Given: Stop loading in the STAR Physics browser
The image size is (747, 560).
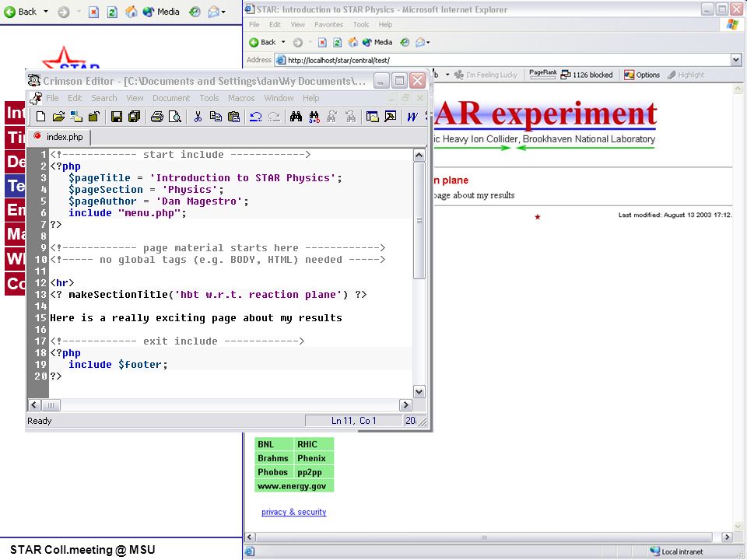Looking at the screenshot, I should 322,42.
